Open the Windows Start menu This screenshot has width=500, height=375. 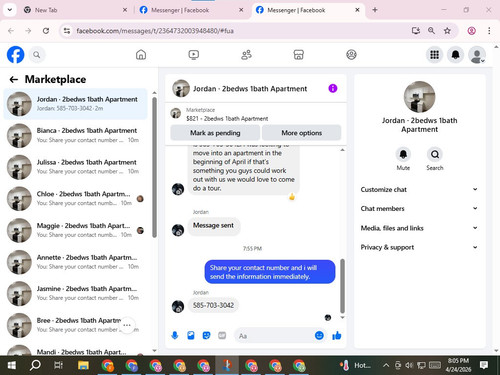pos(12,365)
